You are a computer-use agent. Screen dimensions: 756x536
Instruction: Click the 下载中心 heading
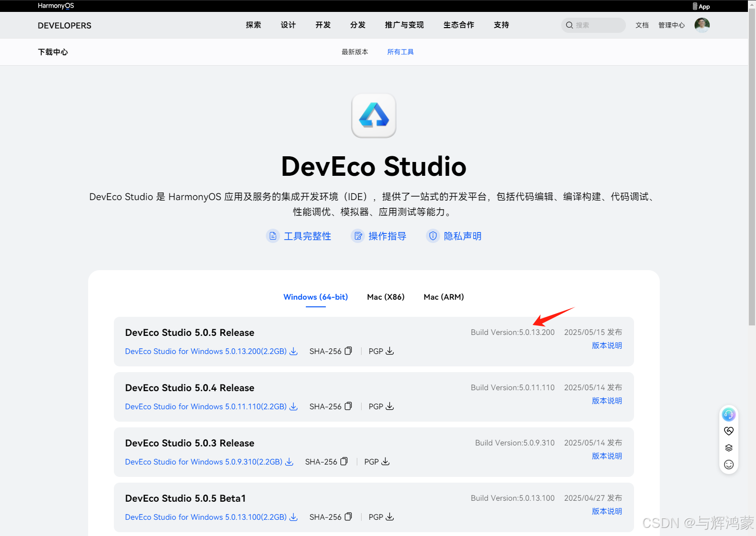(53, 52)
